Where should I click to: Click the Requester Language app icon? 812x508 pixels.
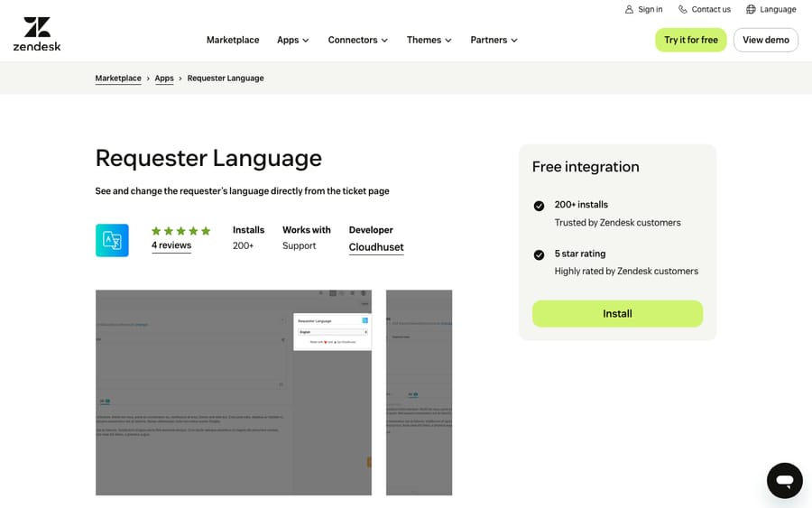pos(112,240)
